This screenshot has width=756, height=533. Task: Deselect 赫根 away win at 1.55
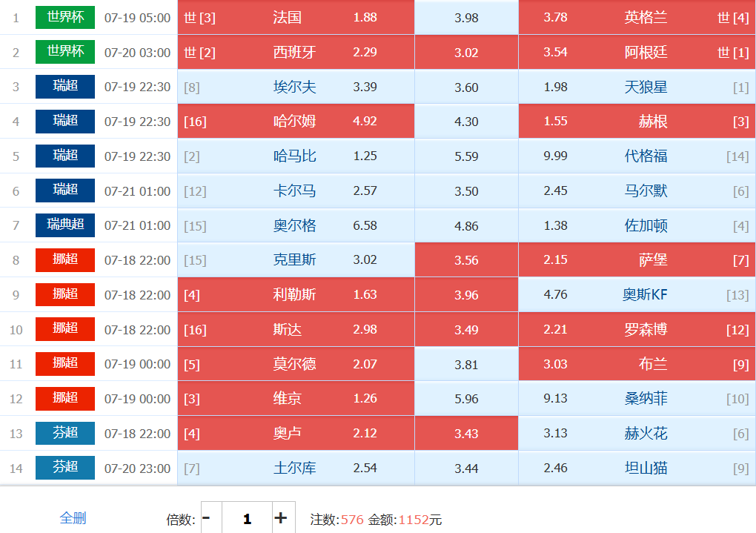click(637, 121)
